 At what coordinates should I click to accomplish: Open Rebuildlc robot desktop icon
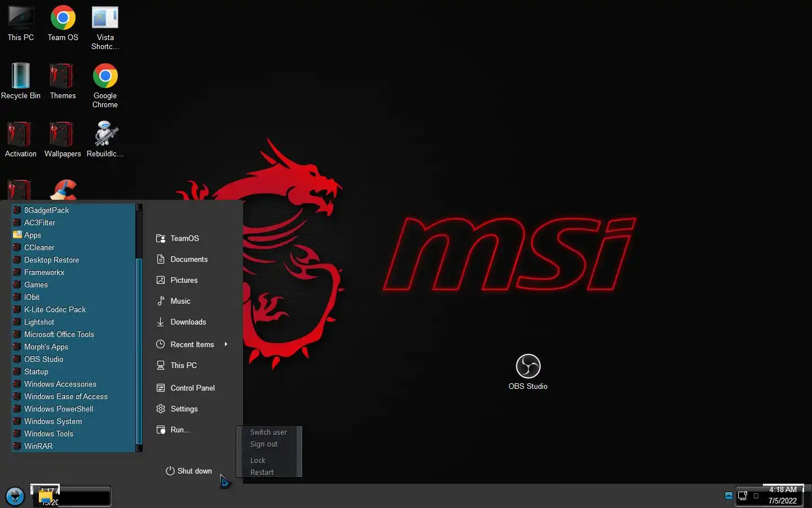click(x=105, y=139)
